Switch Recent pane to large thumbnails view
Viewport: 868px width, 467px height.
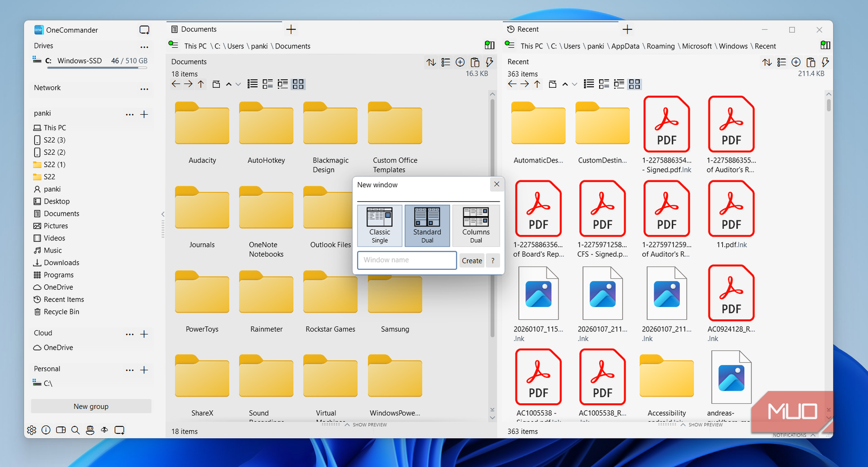pos(634,84)
